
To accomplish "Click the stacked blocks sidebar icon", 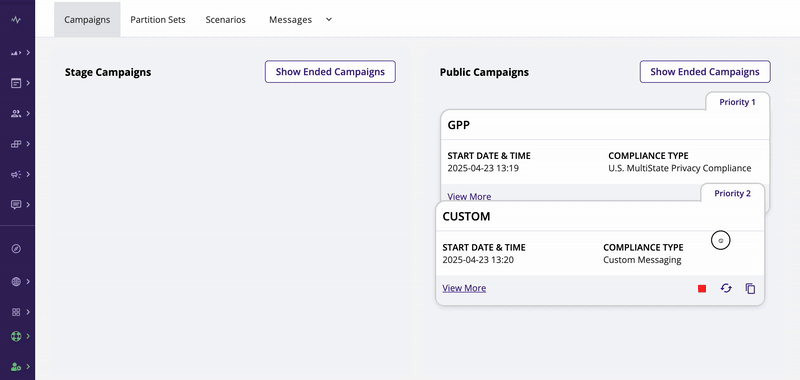I will coord(16,144).
